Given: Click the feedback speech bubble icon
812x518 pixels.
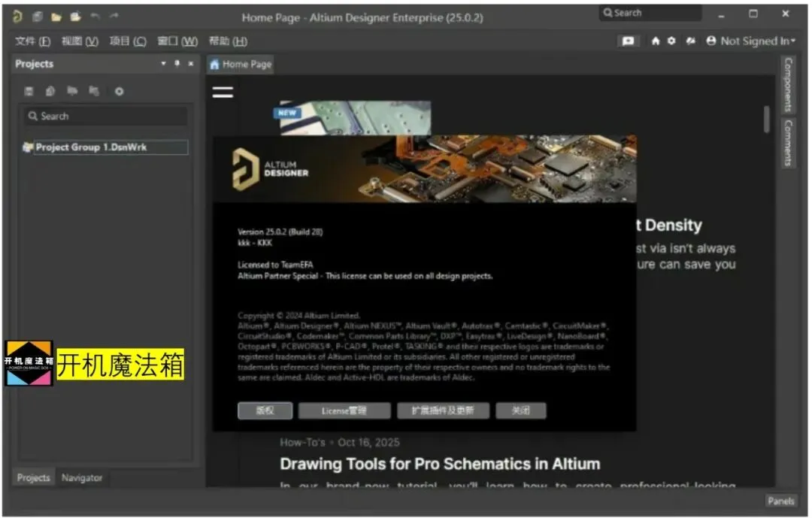Looking at the screenshot, I should pyautogui.click(x=628, y=41).
